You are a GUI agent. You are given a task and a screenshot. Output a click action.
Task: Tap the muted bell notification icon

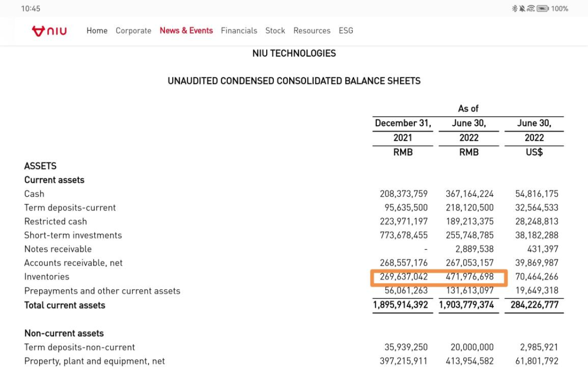point(522,9)
